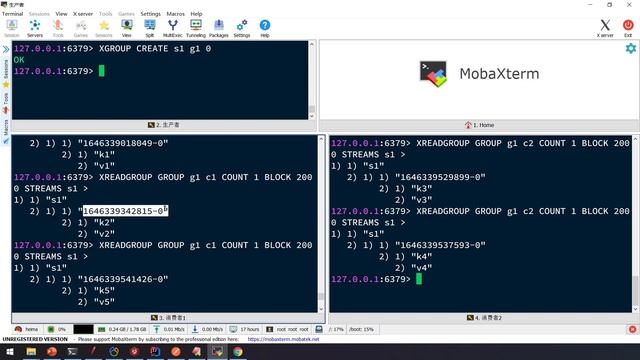Open the Help menu
Image resolution: width=640 pixels, height=360 pixels.
pos(196,13)
